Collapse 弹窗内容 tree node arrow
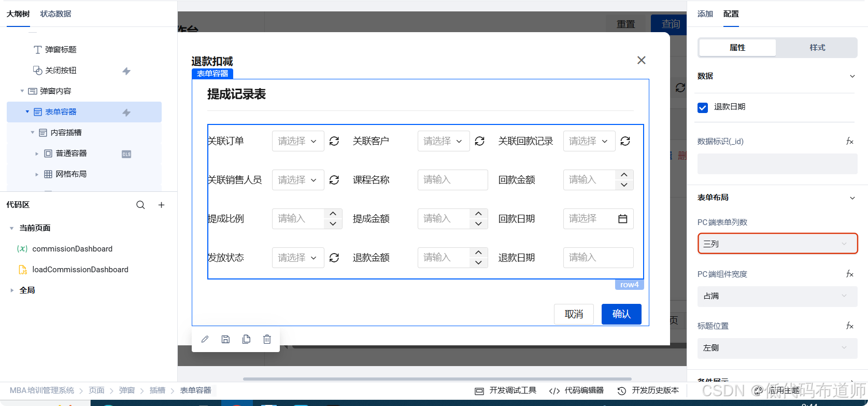The image size is (868, 406). (x=22, y=91)
